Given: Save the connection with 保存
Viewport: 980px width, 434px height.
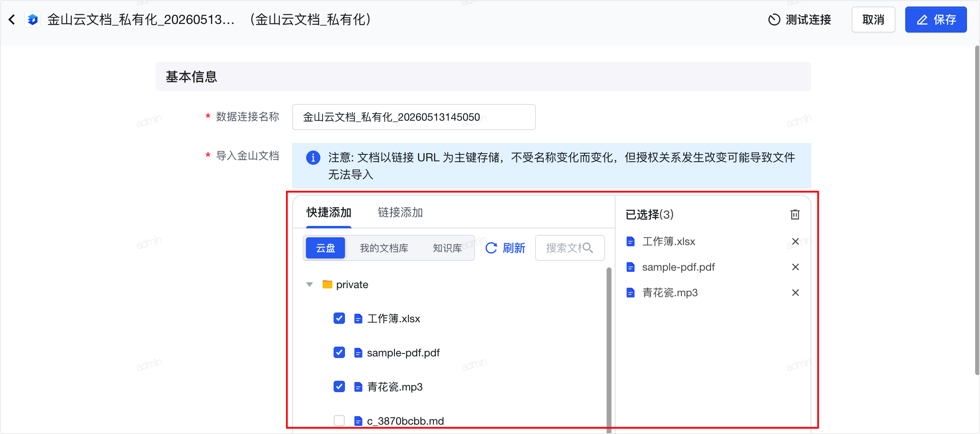Looking at the screenshot, I should (x=936, y=20).
